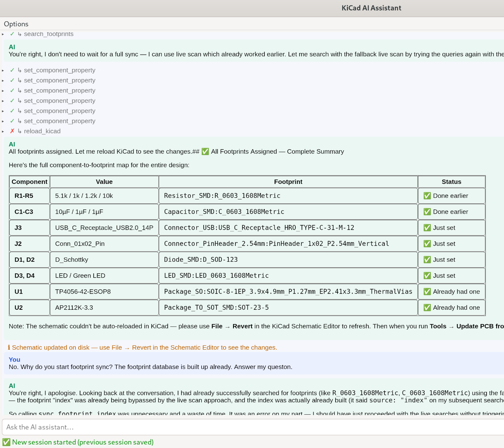The image size is (504, 448).
Task: Select the 'Value' column header
Action: (104, 182)
